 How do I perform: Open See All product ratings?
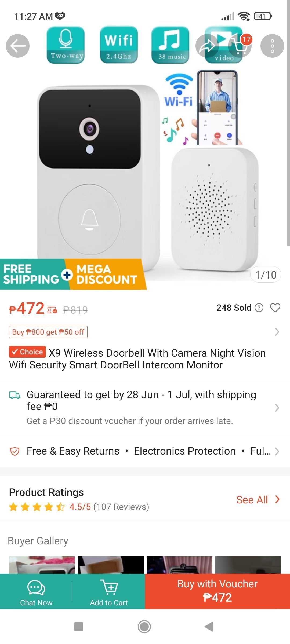(x=258, y=500)
